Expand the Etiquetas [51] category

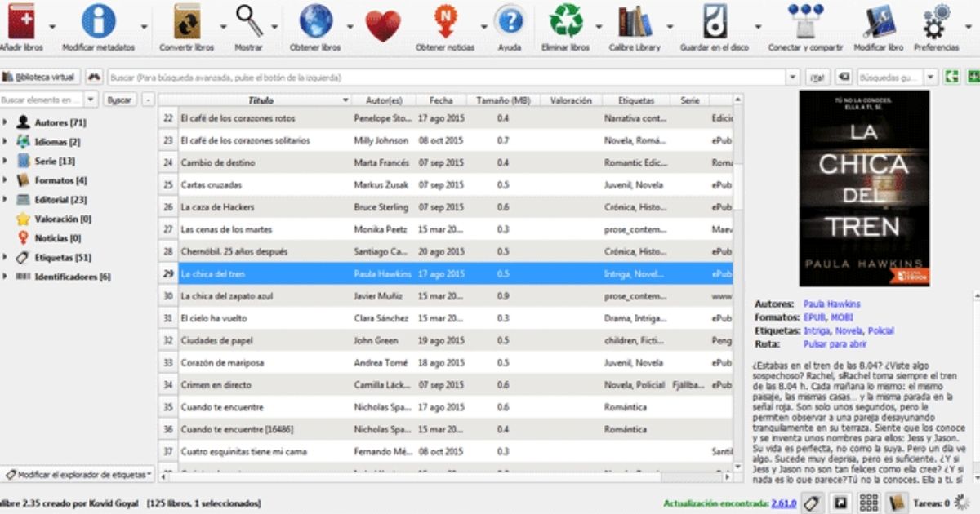[7, 258]
